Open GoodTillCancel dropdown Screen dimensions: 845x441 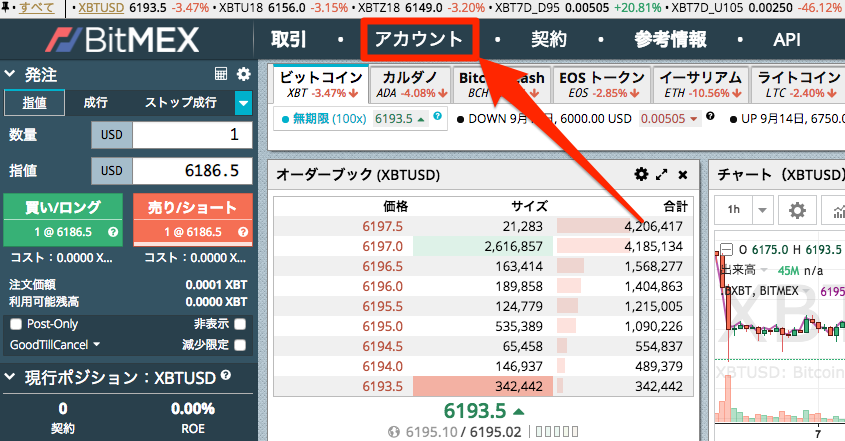(x=54, y=344)
